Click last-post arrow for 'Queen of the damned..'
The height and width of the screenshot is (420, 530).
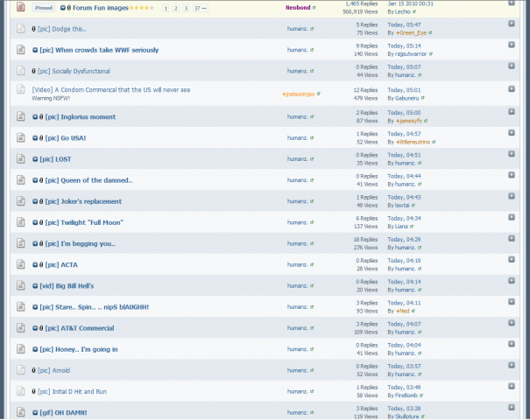pos(512,175)
